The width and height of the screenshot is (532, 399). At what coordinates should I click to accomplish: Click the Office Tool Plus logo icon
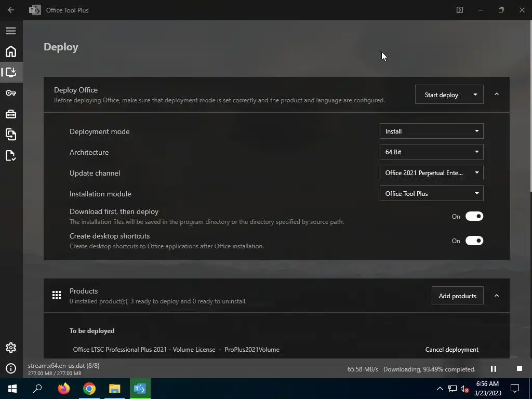click(35, 10)
